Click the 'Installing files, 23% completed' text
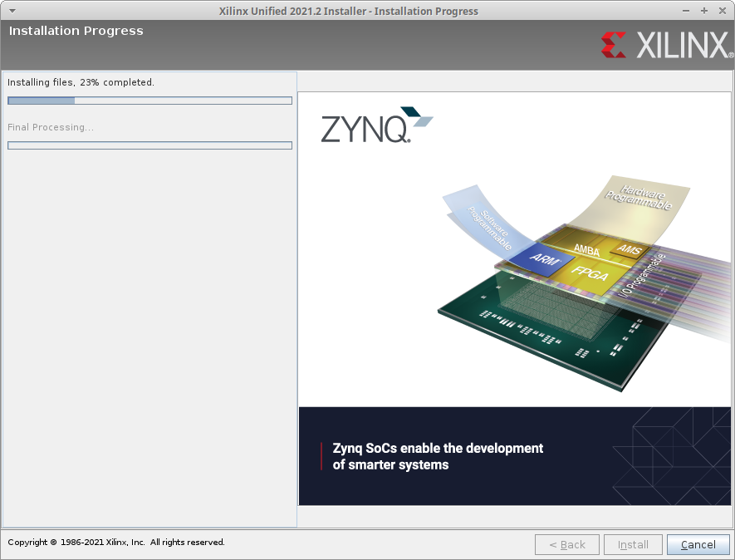 81,82
